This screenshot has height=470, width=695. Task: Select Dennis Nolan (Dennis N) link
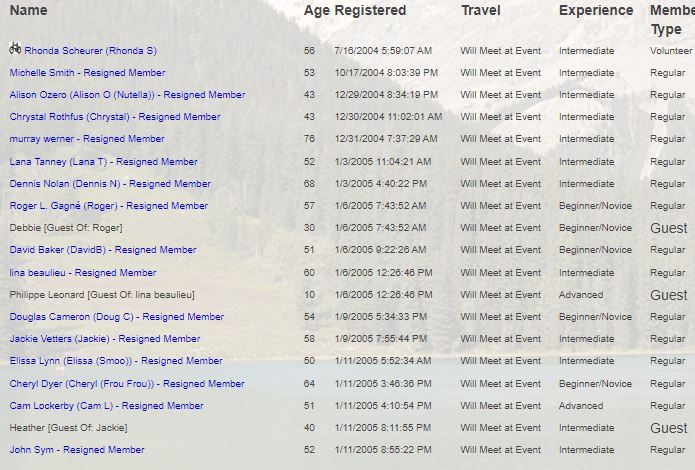click(110, 184)
